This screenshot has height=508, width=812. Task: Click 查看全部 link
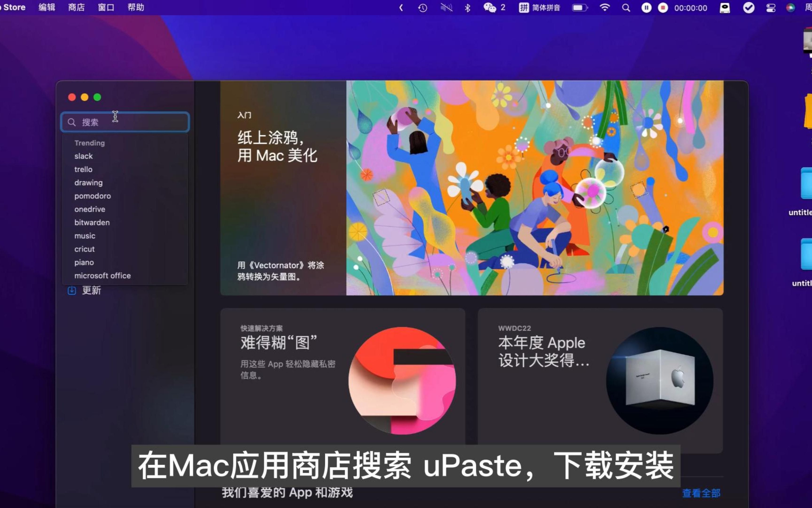tap(701, 493)
